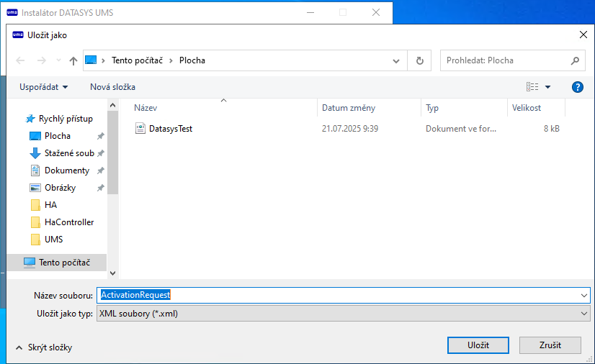
Task: Click the blue download arrow icon
Action: point(35,153)
